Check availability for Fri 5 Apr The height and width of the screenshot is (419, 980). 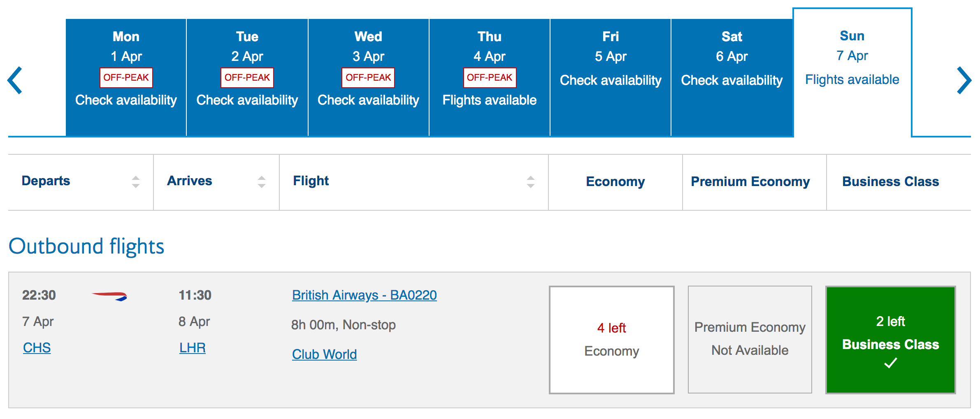click(611, 77)
